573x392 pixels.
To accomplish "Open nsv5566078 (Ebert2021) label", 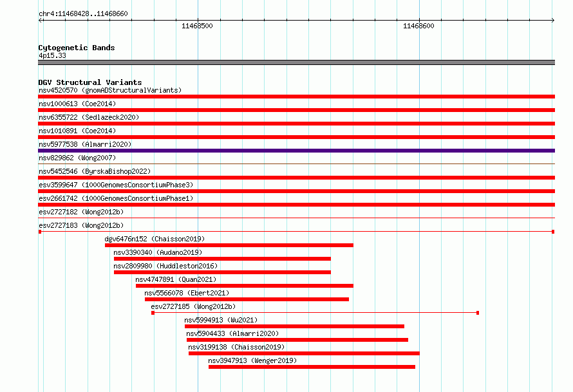I will pos(187,293).
